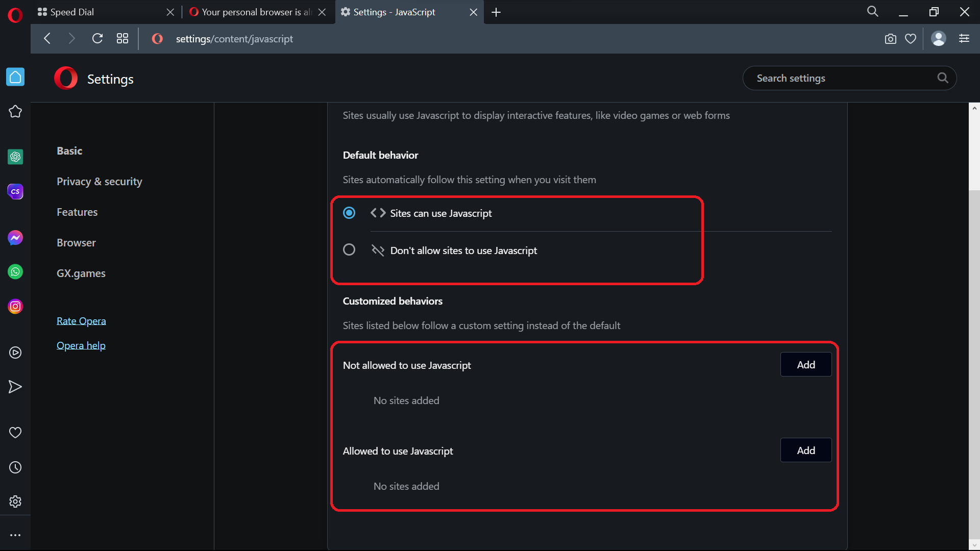Open Features settings section
980x551 pixels.
77,212
